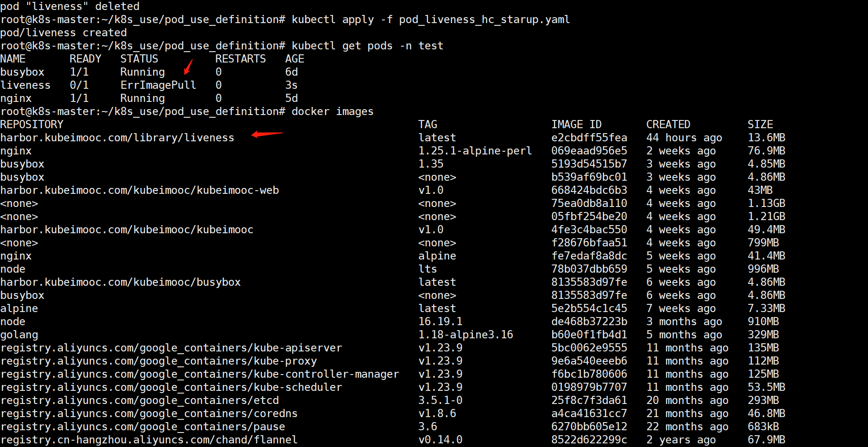
Task: Click the 'golang' repository name
Action: click(19, 335)
